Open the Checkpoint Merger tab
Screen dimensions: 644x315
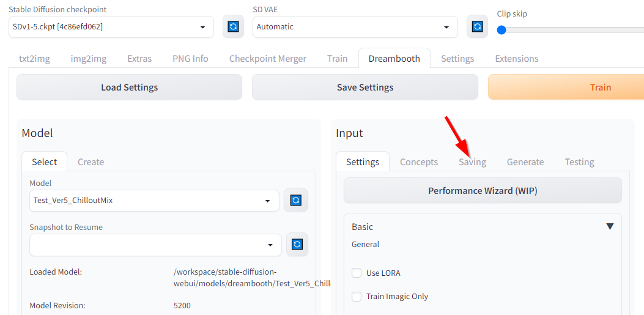[x=268, y=59]
